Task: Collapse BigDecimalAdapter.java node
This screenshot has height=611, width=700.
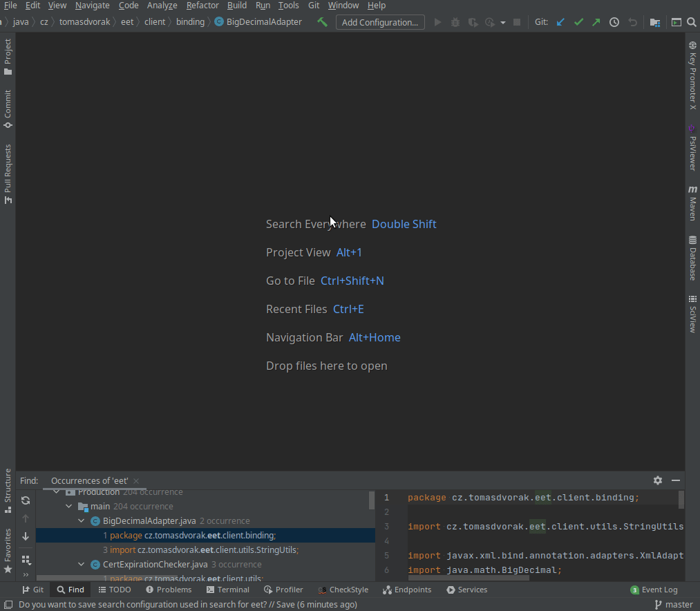Action: (x=82, y=520)
